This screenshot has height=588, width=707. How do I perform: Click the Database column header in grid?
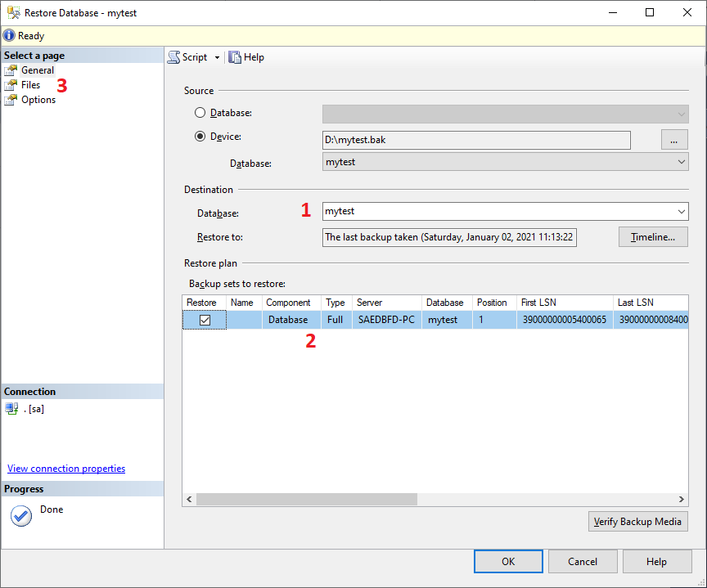point(447,303)
